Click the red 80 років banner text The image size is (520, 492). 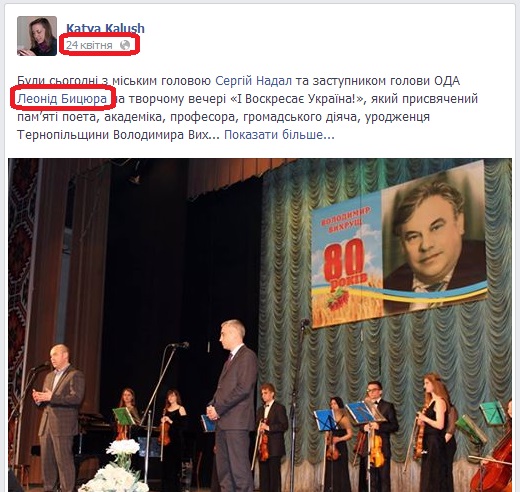[x=344, y=265]
